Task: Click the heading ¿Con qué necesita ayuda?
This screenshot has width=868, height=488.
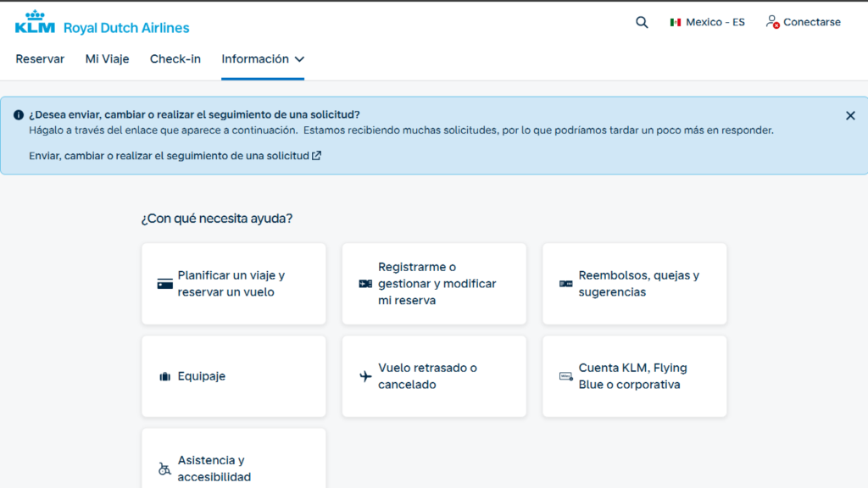Action: click(216, 219)
